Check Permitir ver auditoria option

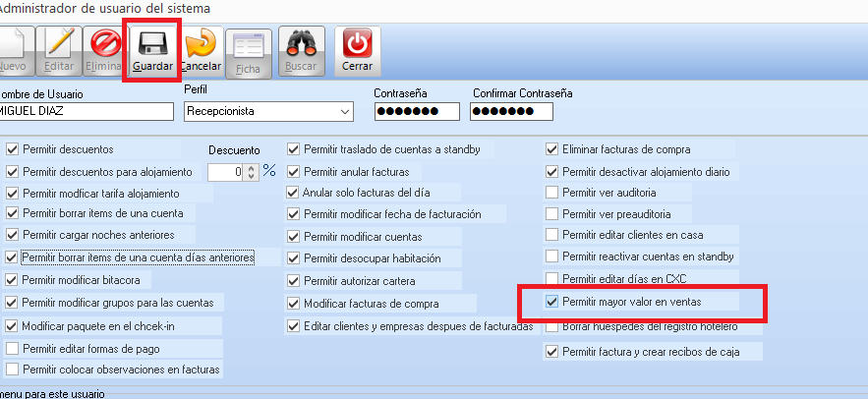tap(551, 192)
